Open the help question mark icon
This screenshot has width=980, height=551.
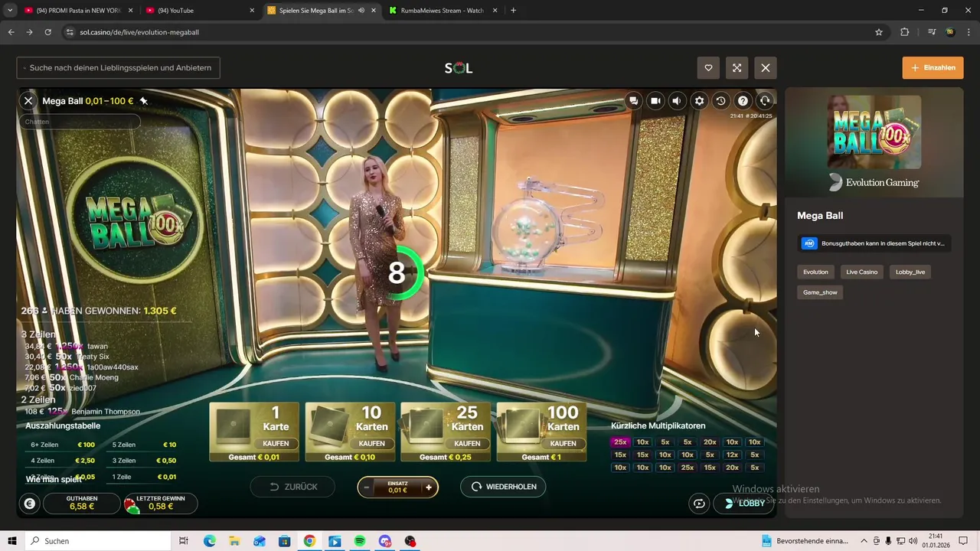(x=743, y=100)
